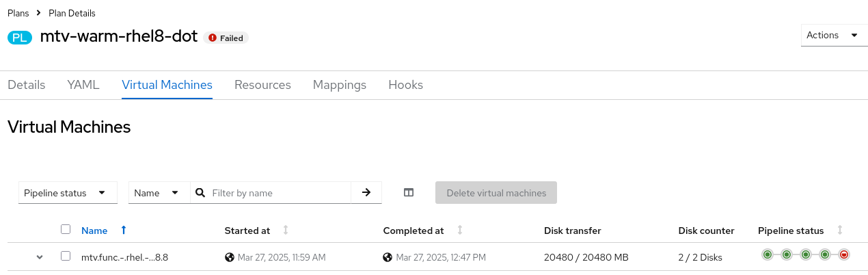Viewport: 868px width, 275px height.
Task: Open the Pipeline status filter dropdown
Action: pos(68,193)
